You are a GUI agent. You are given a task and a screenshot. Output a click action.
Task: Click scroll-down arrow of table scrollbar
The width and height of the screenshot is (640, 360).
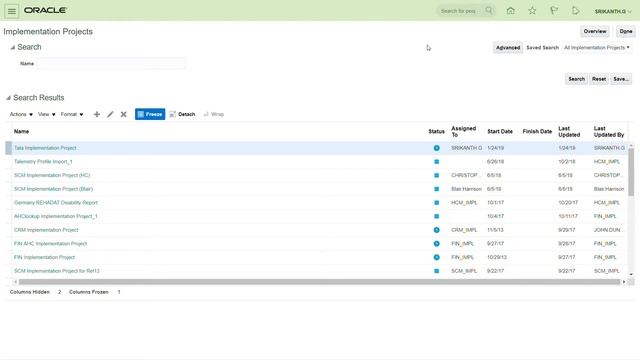tap(631, 274)
